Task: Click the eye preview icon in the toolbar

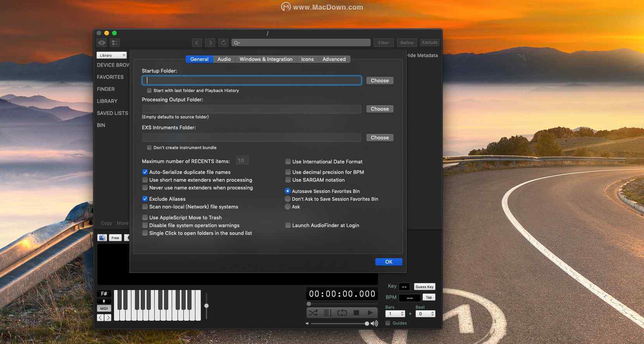Action: pyautogui.click(x=102, y=43)
